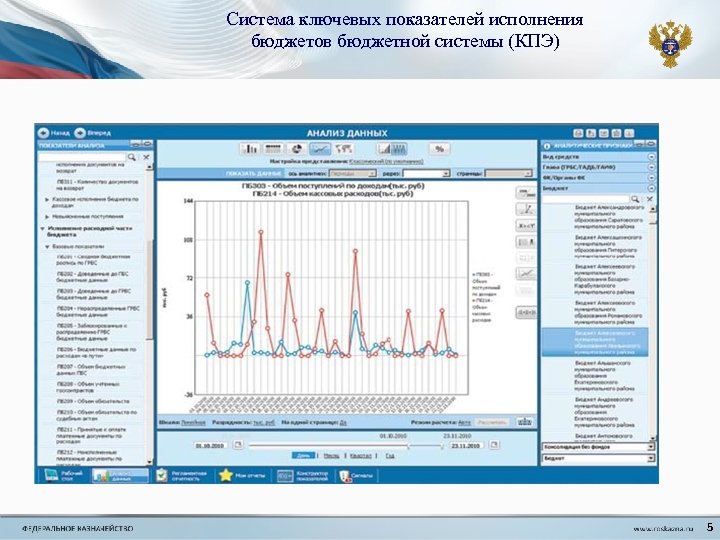Collapse the Бюджет section
This screenshot has width=720, height=540.
coord(651,188)
